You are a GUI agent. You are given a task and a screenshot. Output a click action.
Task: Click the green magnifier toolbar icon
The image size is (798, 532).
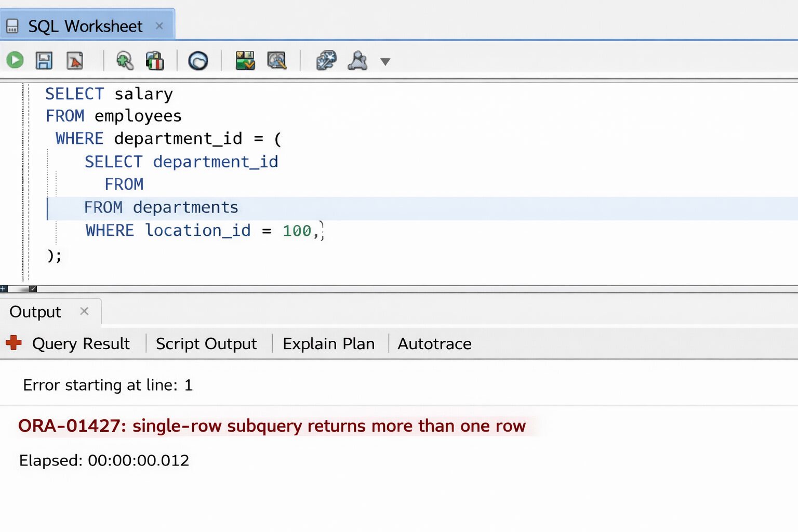click(x=125, y=61)
